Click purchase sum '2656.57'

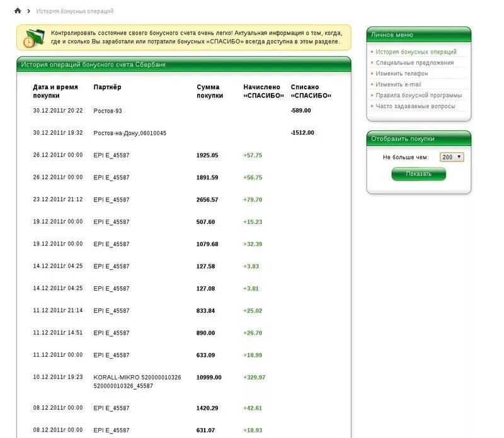tap(207, 199)
